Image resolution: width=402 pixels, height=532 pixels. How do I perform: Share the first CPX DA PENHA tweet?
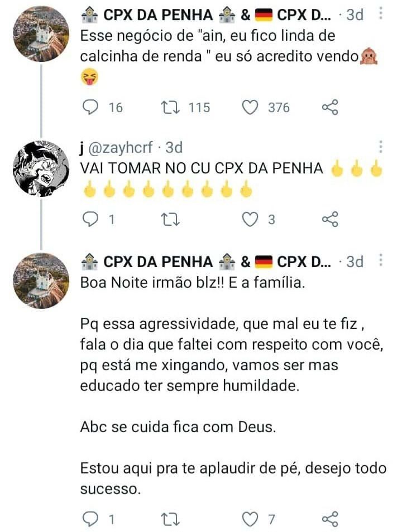(330, 108)
